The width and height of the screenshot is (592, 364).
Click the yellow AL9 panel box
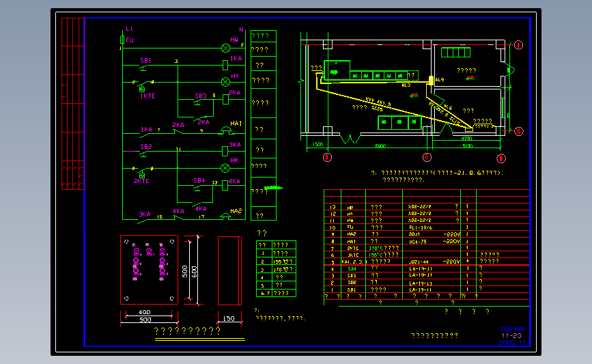click(431, 80)
